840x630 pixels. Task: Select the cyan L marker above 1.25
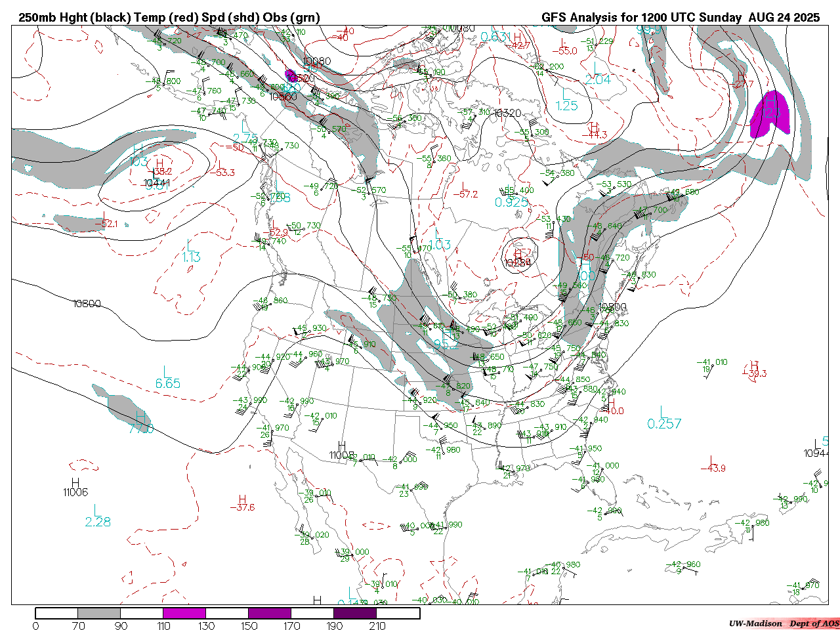566,94
